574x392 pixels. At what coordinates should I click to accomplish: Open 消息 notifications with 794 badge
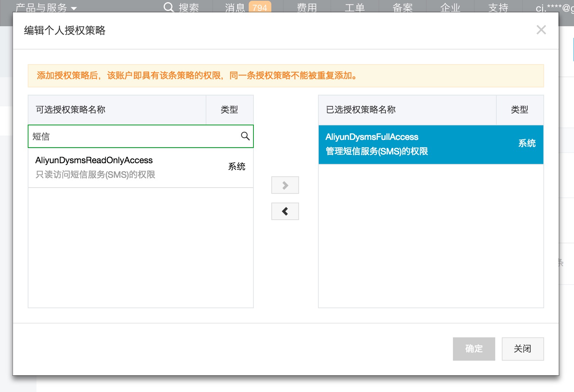tap(248, 7)
